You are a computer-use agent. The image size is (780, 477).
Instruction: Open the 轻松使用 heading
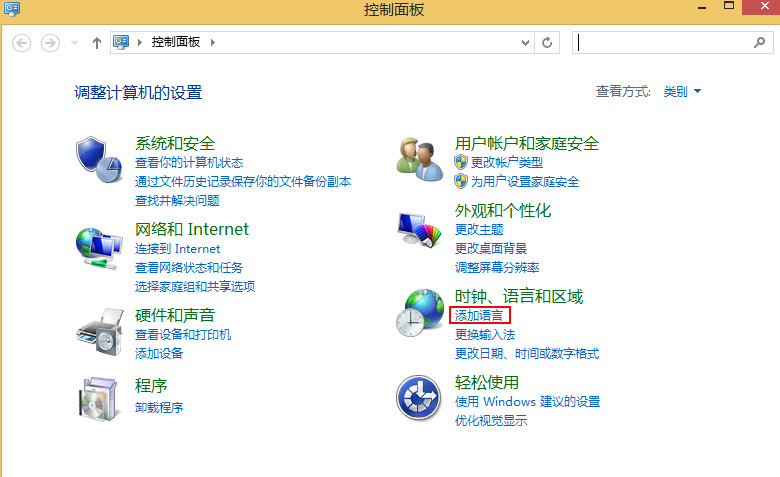(x=487, y=382)
